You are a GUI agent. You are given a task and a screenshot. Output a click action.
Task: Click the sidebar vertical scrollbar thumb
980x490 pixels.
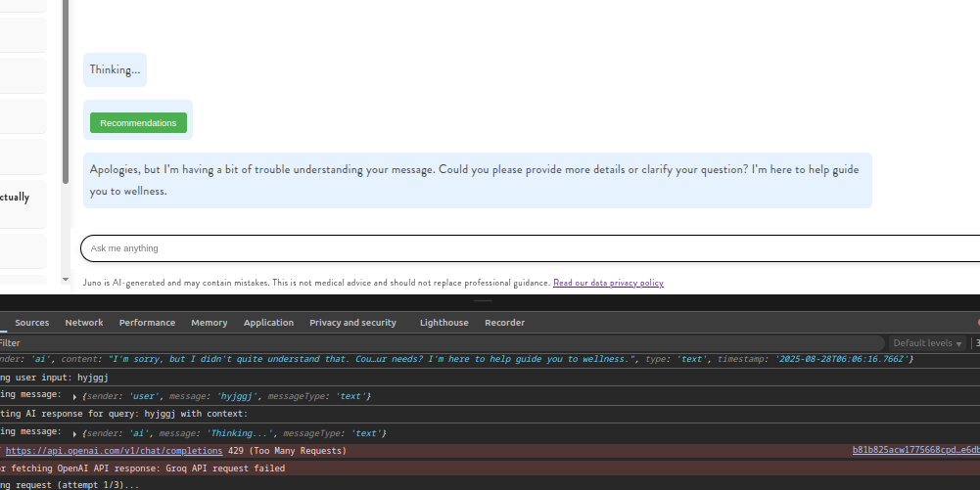pos(66,88)
